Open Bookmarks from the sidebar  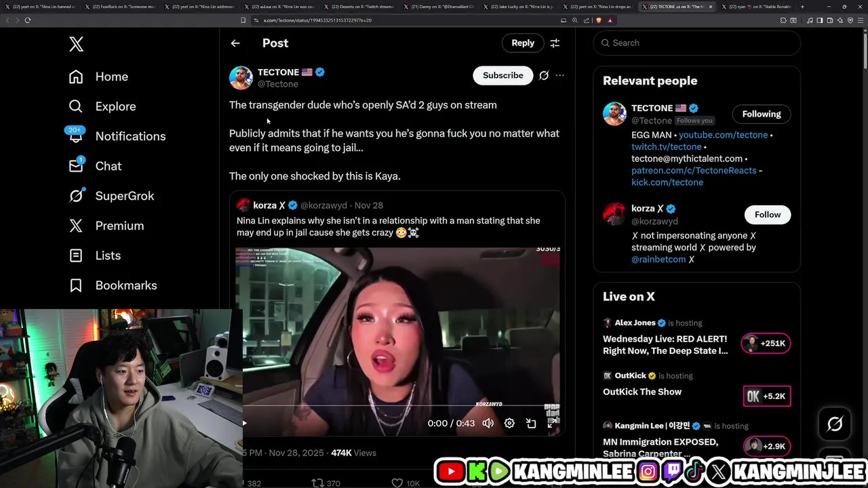pos(113,285)
